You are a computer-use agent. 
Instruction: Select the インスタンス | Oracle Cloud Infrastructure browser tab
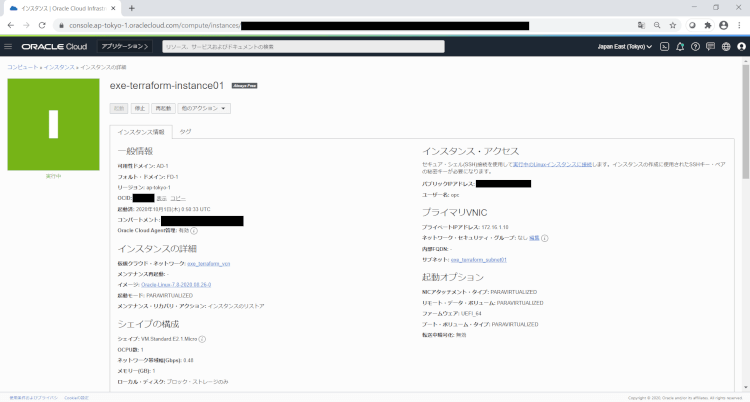point(62,8)
